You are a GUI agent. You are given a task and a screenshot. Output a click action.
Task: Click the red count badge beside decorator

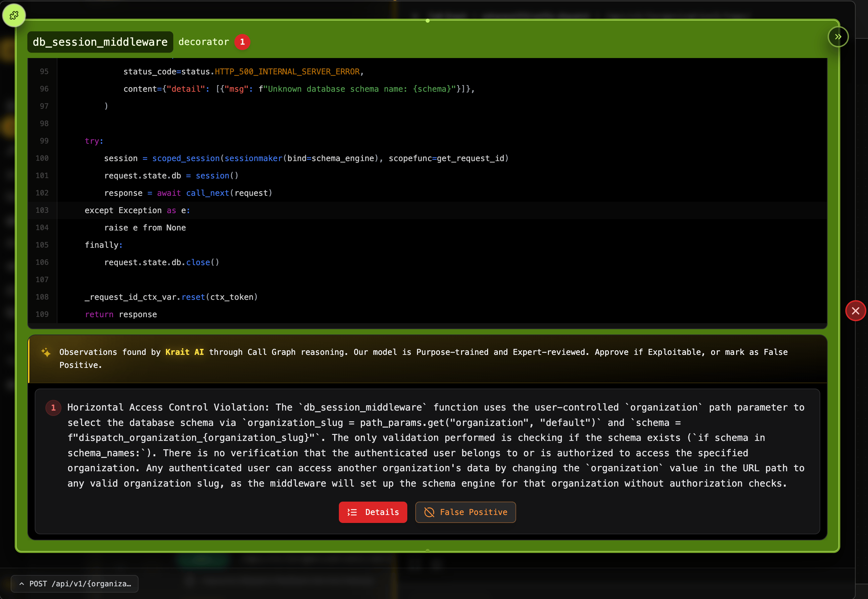coord(242,42)
